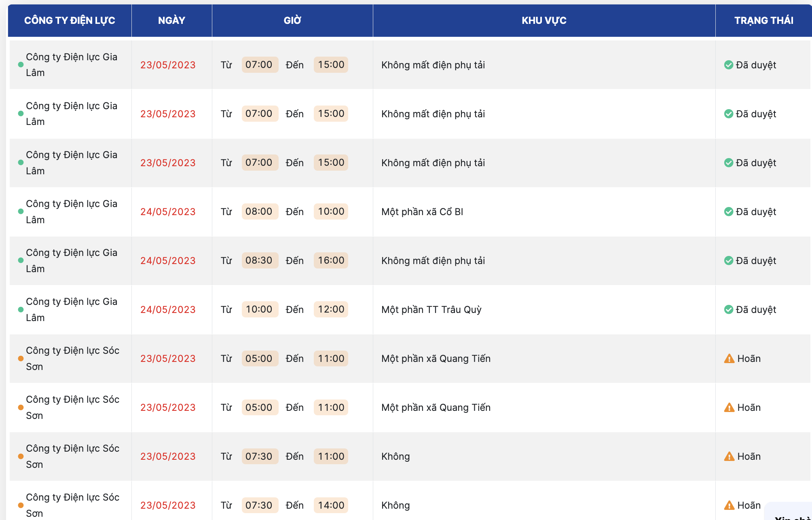The width and height of the screenshot is (812, 520).
Task: Select the end time 14:00 badge
Action: (331, 505)
